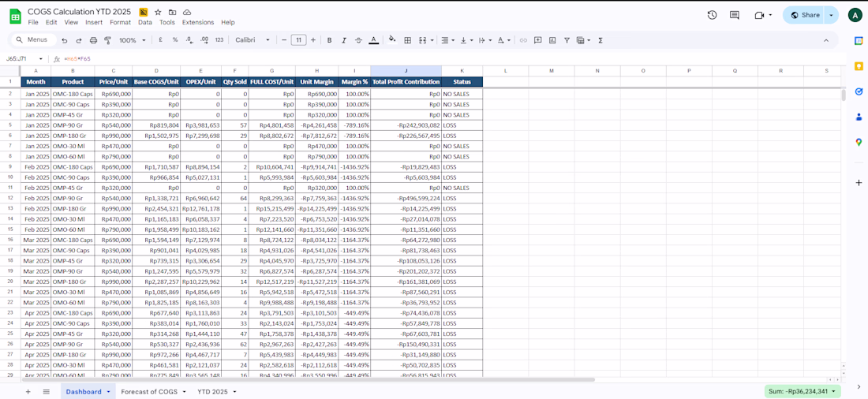The width and height of the screenshot is (868, 399).
Task: Open the Calibri font dropdown
Action: [x=253, y=40]
